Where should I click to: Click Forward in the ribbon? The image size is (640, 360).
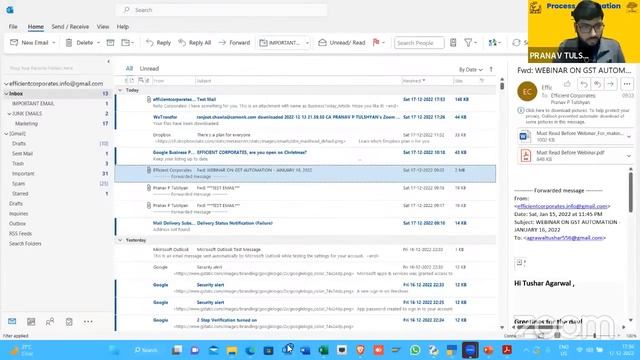234,42
